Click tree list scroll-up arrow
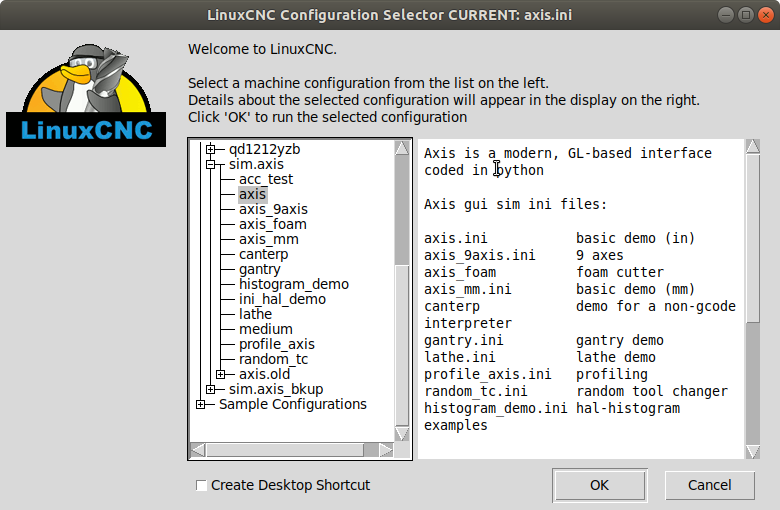The width and height of the screenshot is (780, 510). click(x=402, y=148)
